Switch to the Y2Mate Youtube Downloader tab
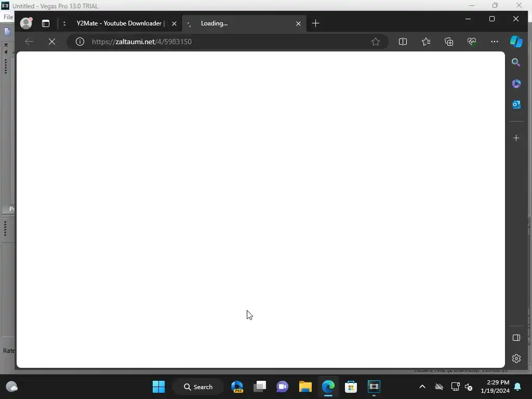Screen dimensions: 532x399 (121, 23)
